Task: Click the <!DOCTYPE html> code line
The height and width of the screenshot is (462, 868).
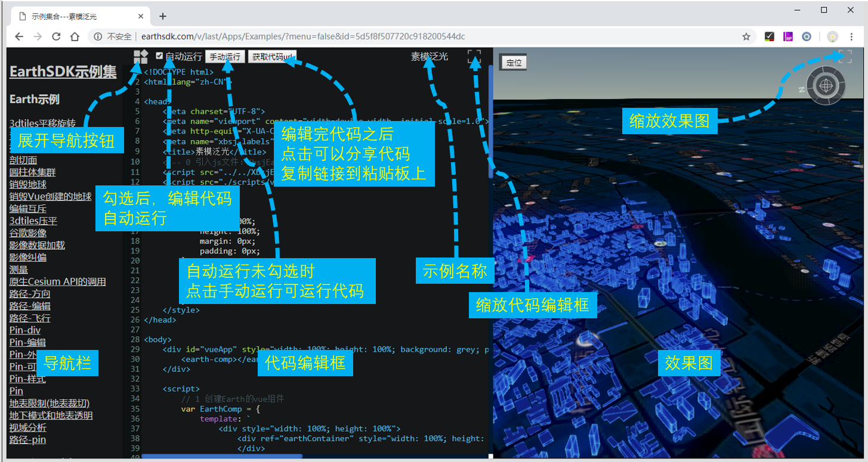Action: (178, 72)
